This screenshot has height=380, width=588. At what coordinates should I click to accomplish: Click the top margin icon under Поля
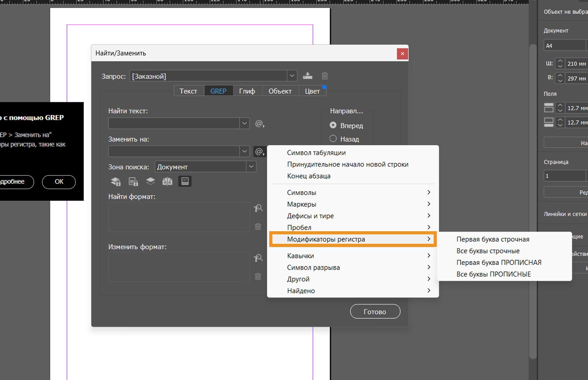(x=549, y=108)
